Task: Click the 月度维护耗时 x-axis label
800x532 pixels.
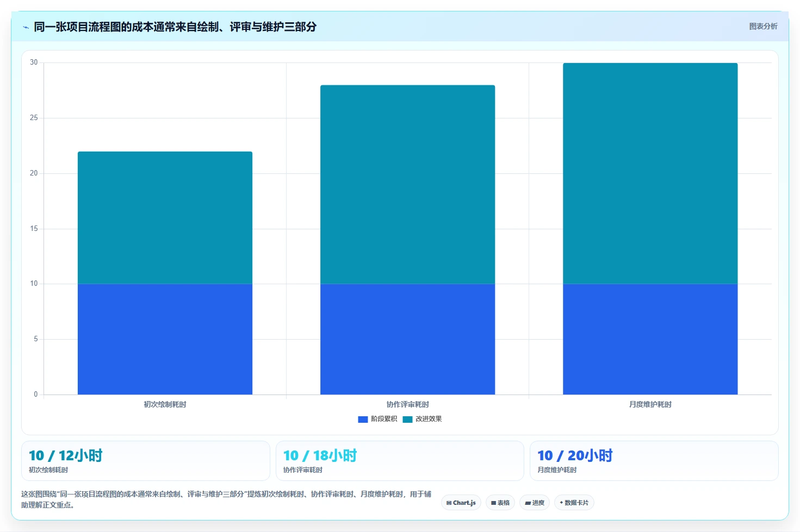Action: click(650, 404)
